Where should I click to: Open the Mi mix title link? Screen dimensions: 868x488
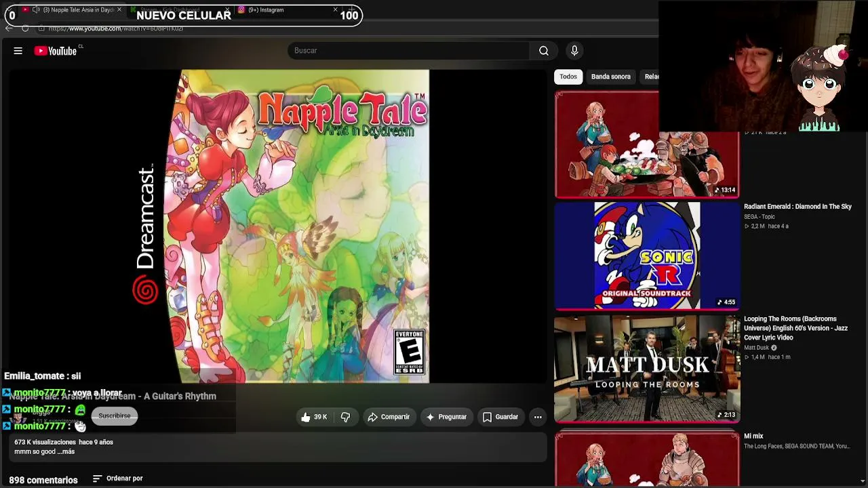click(753, 436)
